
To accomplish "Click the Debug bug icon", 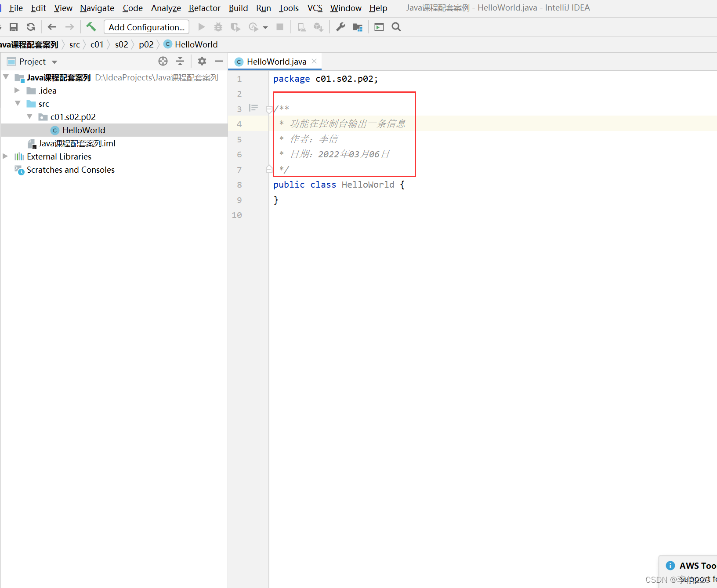I will [218, 27].
